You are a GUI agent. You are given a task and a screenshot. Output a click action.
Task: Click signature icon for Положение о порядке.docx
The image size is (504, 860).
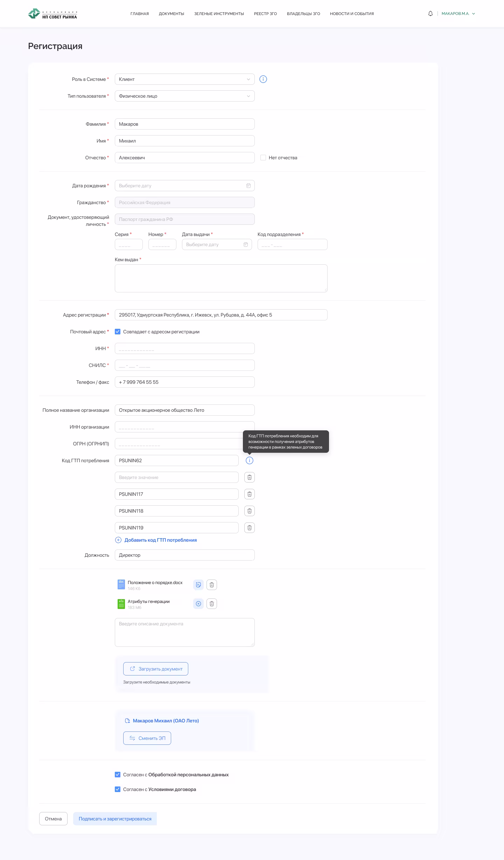(x=198, y=585)
